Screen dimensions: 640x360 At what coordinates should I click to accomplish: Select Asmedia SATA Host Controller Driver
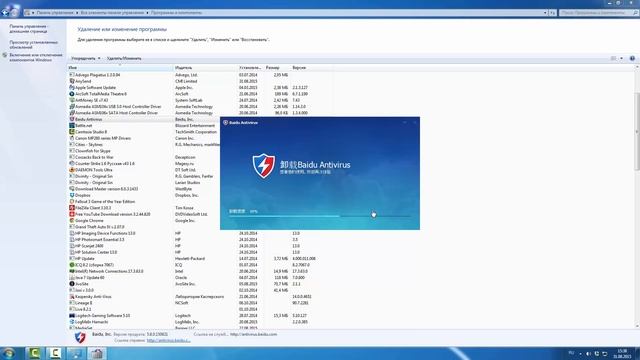coord(200,113)
